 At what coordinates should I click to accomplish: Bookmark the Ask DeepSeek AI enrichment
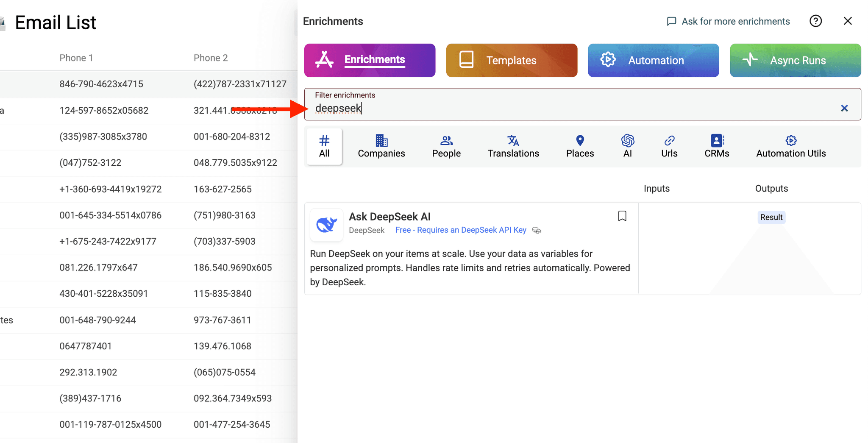(622, 216)
